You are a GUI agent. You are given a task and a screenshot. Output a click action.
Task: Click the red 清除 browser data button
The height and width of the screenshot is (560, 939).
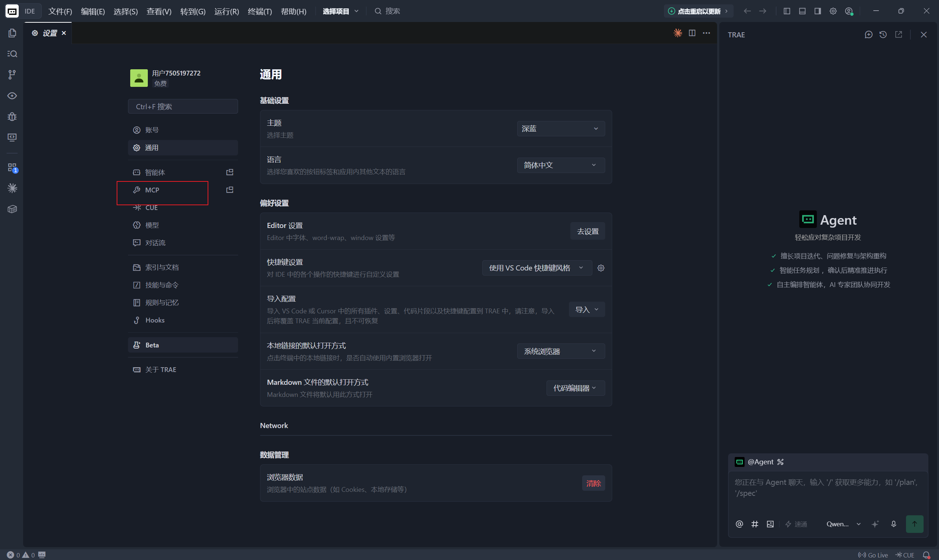[593, 483]
